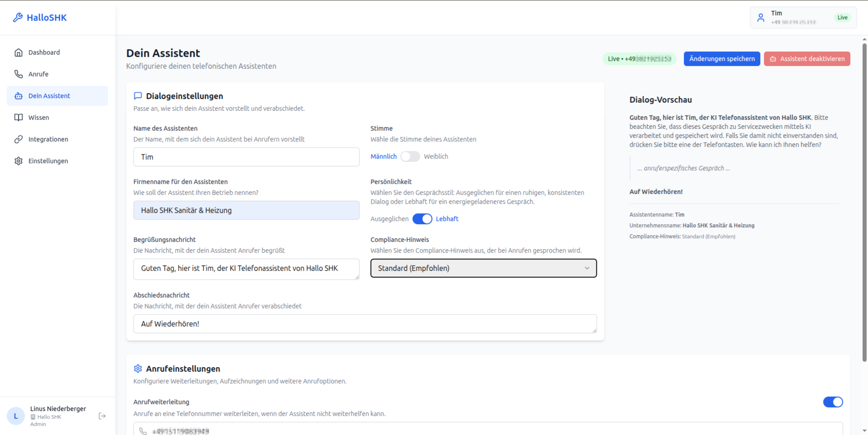
Task: Disable the Anrufweiterleitung toggle
Action: [833, 402]
